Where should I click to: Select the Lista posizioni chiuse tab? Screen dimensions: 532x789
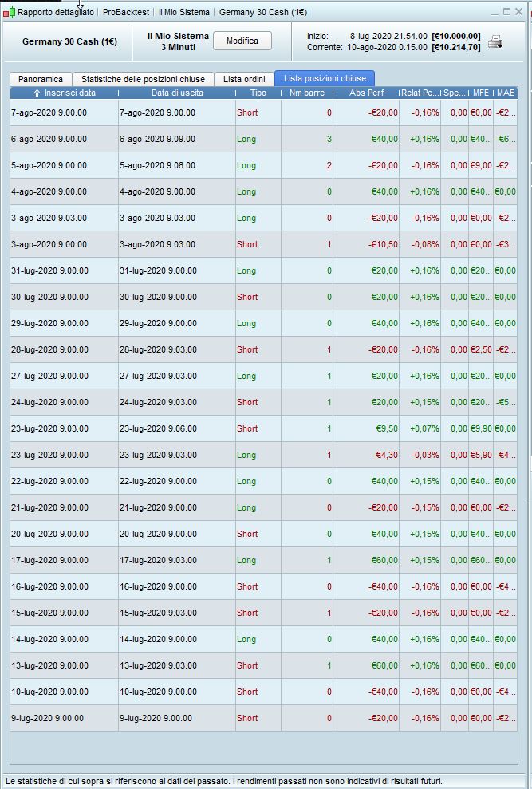coord(325,78)
